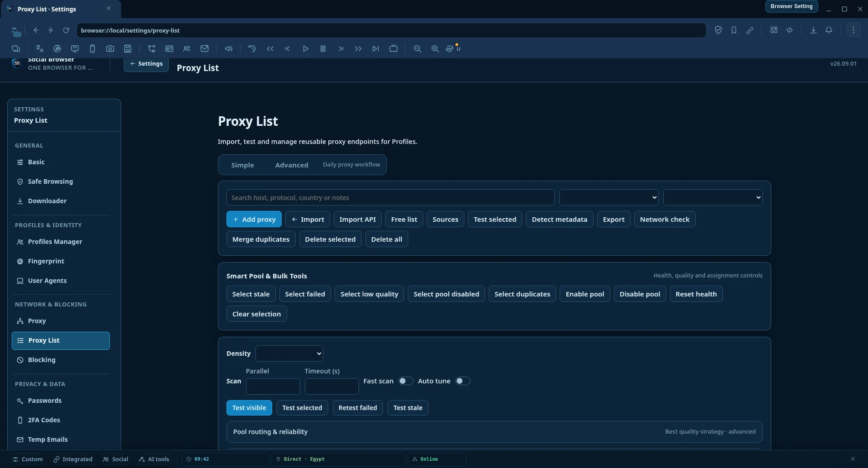This screenshot has height=468, width=868.
Task: Click the floppy disk save icon
Action: click(128, 48)
